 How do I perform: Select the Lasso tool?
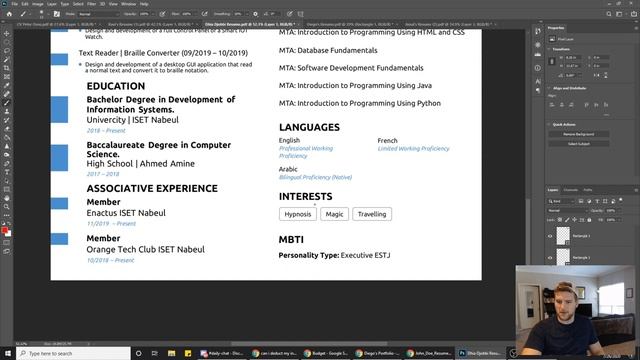click(7, 51)
